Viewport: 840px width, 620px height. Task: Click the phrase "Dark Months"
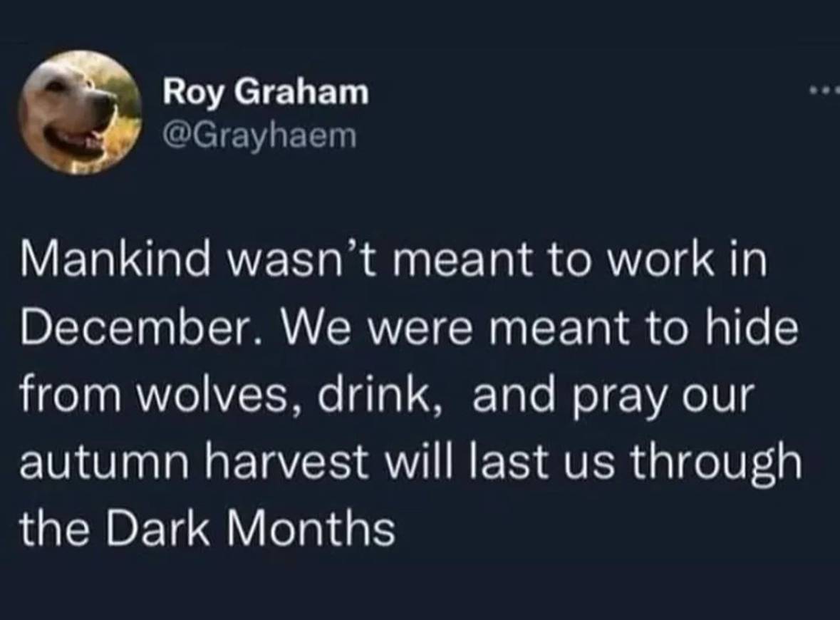pyautogui.click(x=251, y=528)
